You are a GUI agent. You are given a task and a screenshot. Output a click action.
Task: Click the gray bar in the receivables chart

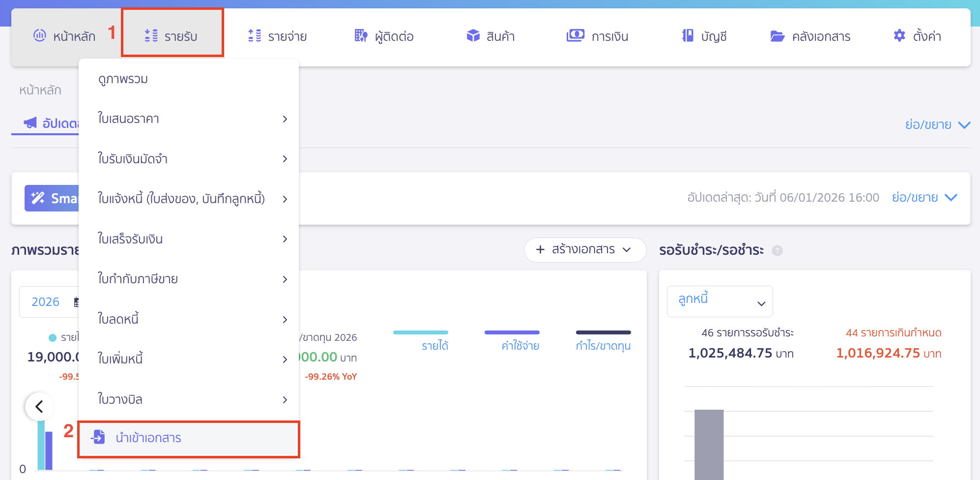coord(709,443)
